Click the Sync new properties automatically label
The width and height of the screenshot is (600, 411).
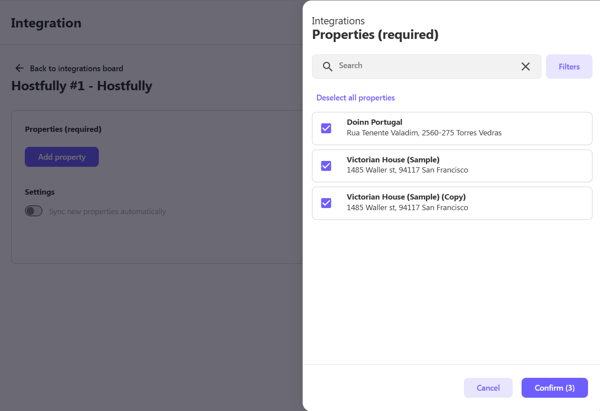tap(107, 211)
